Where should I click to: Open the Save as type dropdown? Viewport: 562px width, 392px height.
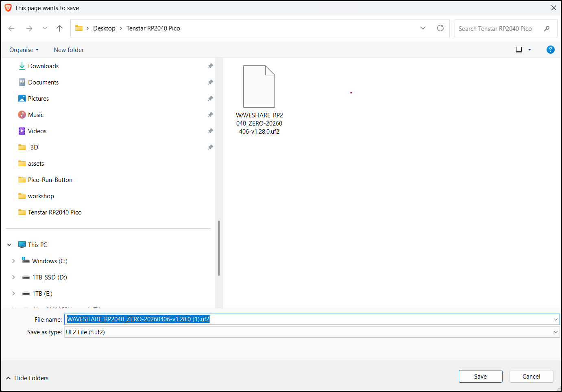click(312, 332)
